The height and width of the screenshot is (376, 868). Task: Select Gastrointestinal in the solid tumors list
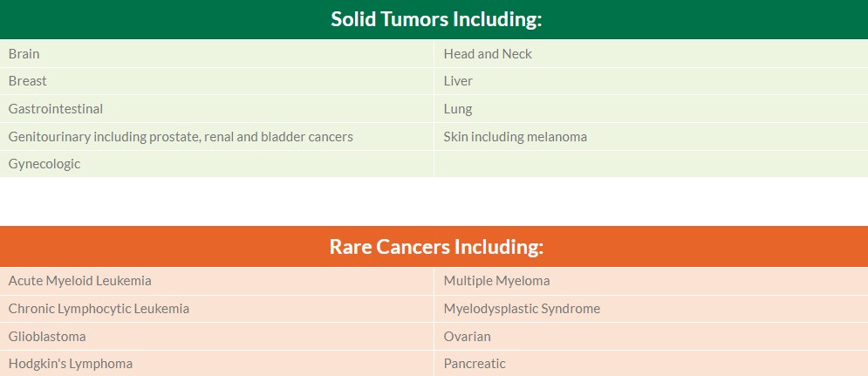pyautogui.click(x=56, y=109)
